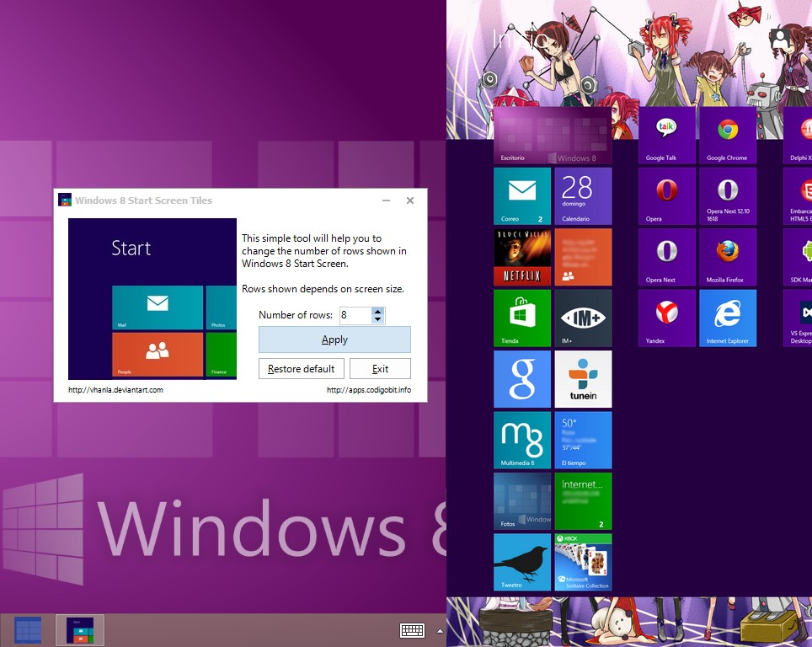Click the Number of rows input field

[x=355, y=315]
